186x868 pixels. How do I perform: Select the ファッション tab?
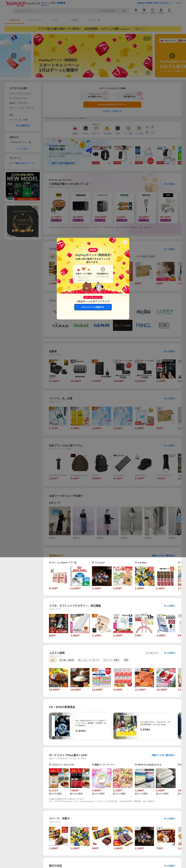[x=34, y=20]
